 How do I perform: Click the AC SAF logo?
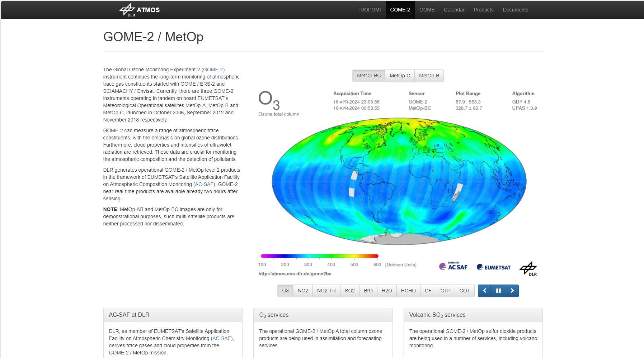click(453, 267)
